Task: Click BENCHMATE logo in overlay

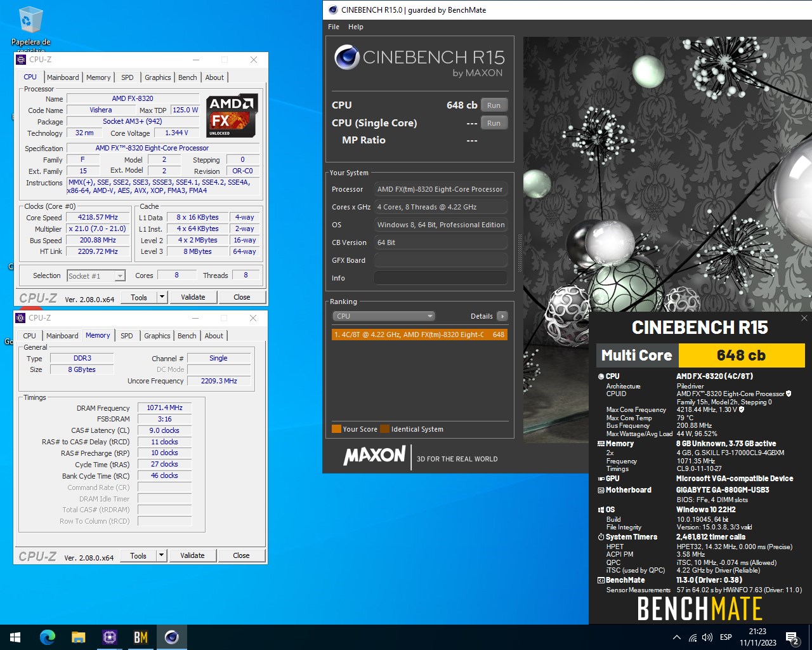Action: pos(700,609)
